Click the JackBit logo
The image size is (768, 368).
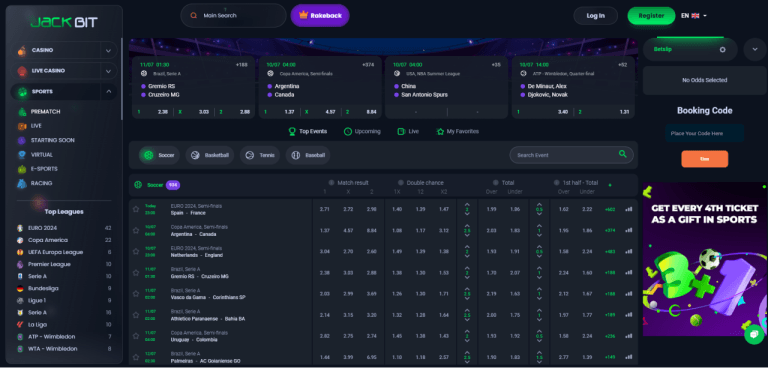pyautogui.click(x=64, y=22)
